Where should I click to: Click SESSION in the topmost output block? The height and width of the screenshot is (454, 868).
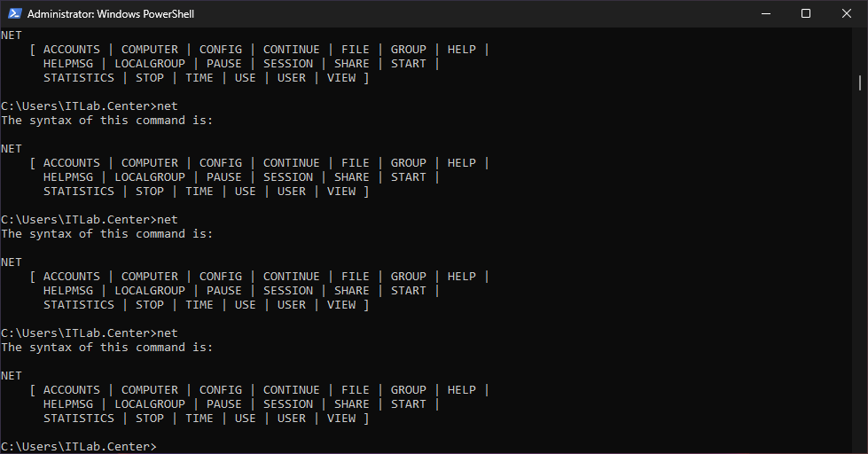click(288, 63)
